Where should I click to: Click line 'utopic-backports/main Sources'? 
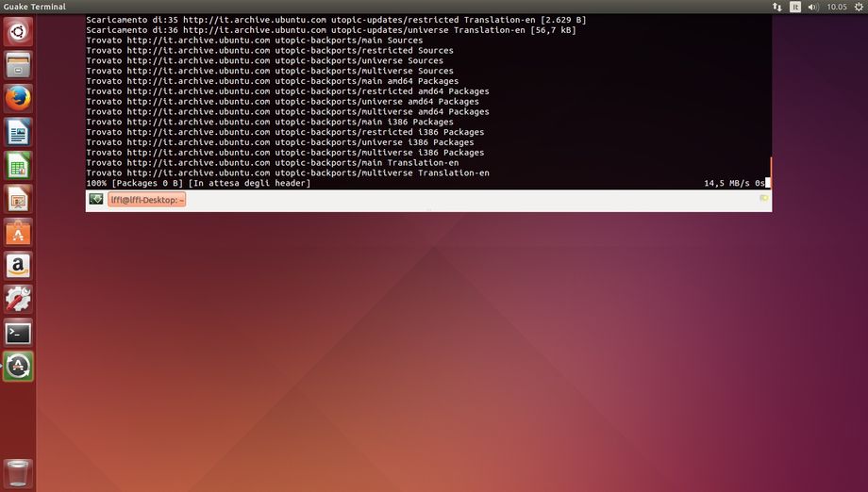coord(255,41)
